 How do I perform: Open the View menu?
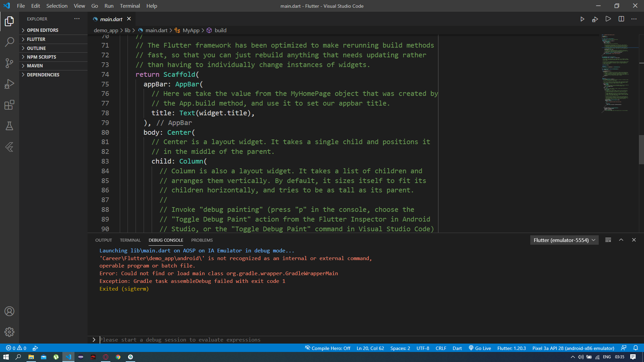tap(79, 6)
